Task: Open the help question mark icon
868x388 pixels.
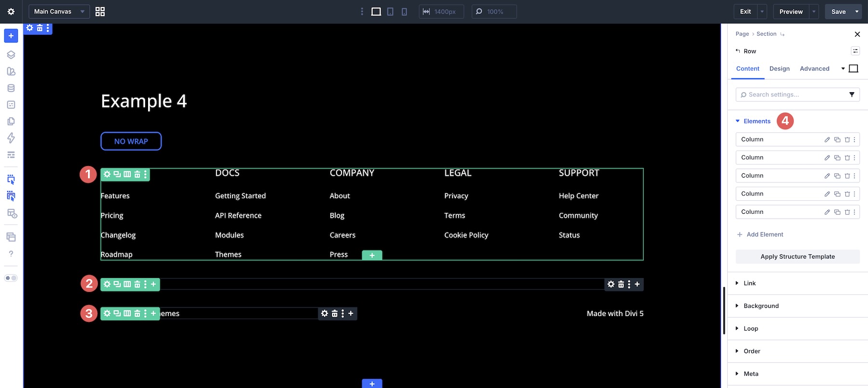Action: tap(11, 254)
